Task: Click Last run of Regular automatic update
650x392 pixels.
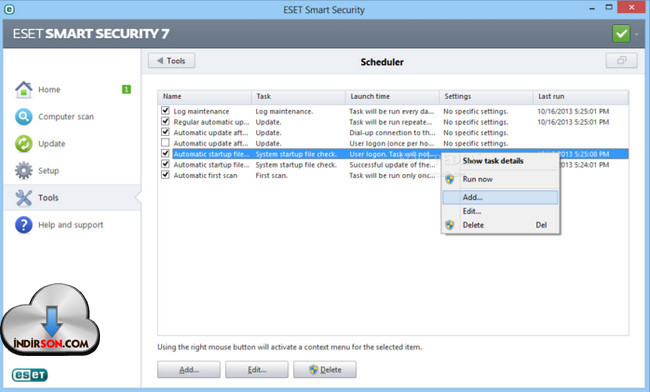Action: 573,122
